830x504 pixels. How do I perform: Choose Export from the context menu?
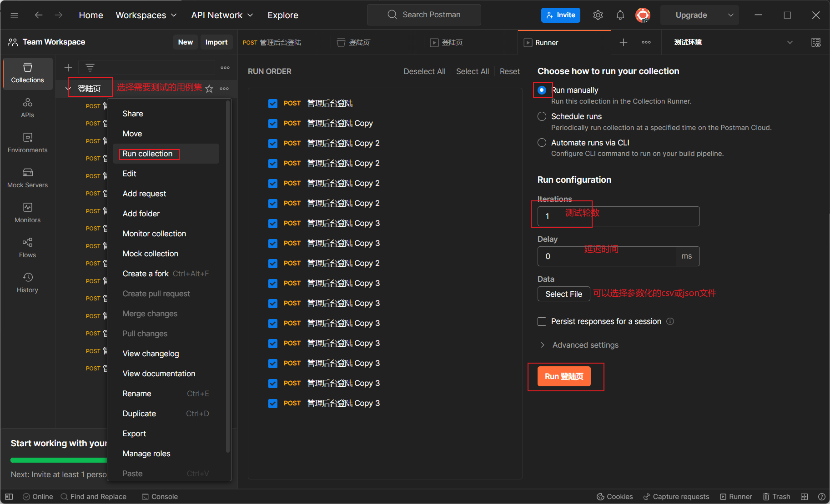point(134,434)
